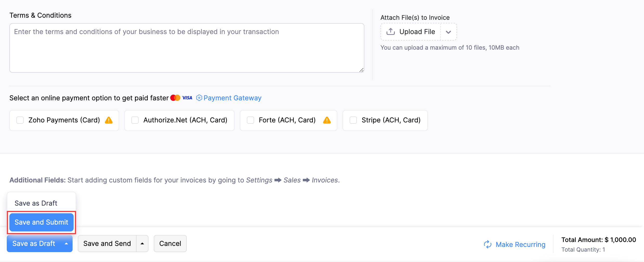
Task: Enable Zoho Payments (Card) checkbox
Action: click(x=20, y=120)
